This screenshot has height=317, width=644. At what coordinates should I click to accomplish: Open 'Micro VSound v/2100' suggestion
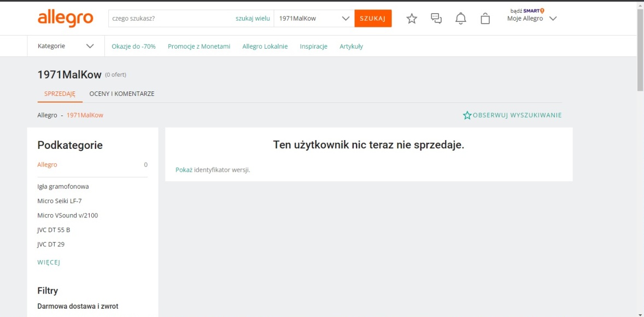pyautogui.click(x=67, y=215)
